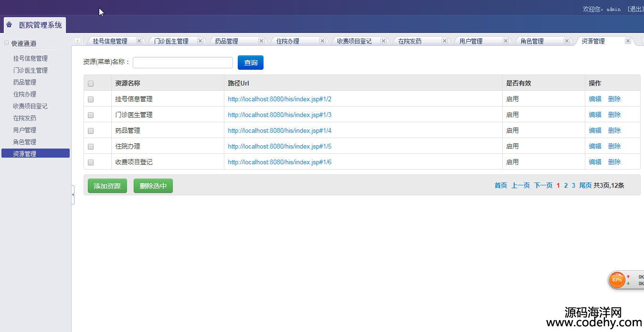Switch to the 挂号信息管理 tab

[110, 41]
